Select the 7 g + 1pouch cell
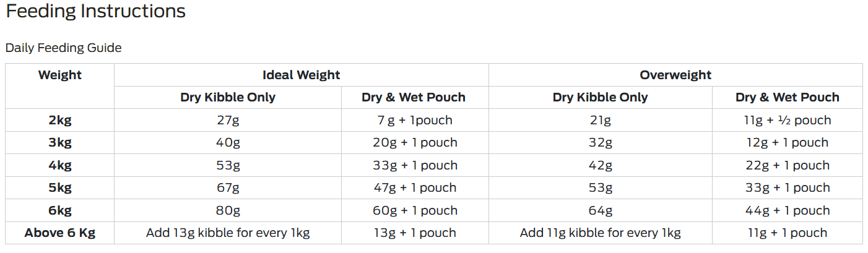This screenshot has width=868, height=253. [x=415, y=121]
